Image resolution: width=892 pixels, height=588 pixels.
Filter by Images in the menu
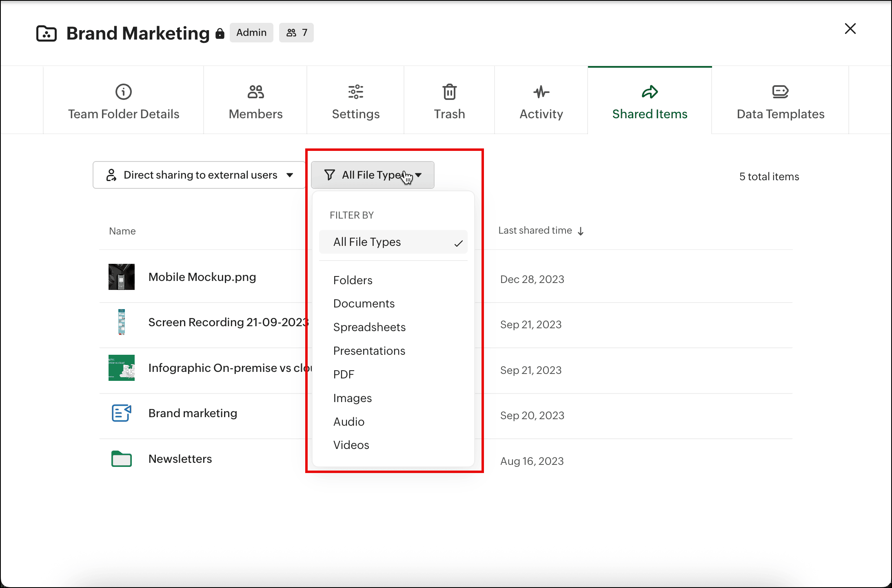pos(353,398)
